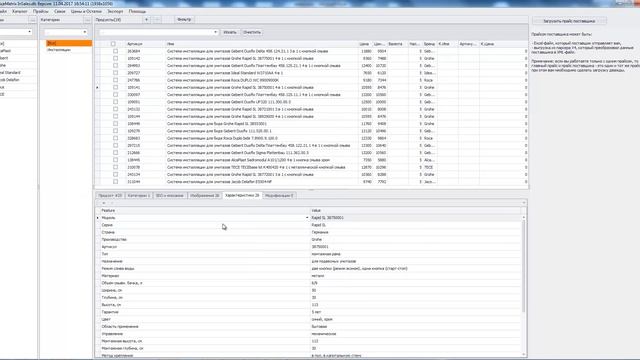640x360 pixels.
Task: Tick checkbox for Ideal Standard W3710AA row
Action: pyautogui.click(x=116, y=73)
